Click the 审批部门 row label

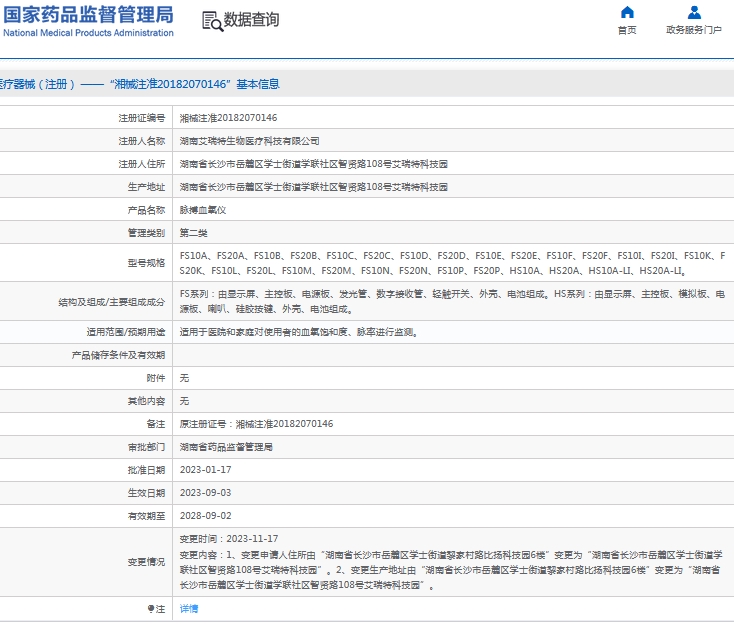pos(147,447)
